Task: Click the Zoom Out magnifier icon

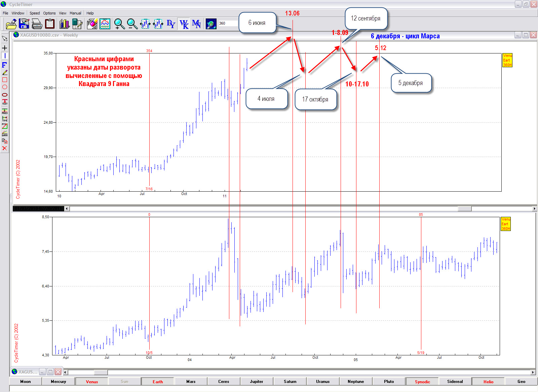Action: coord(132,24)
